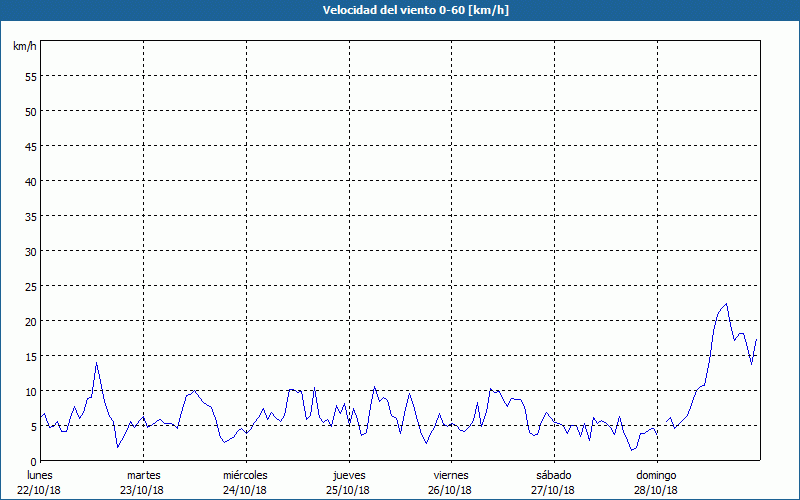Select the 25 y-axis value
The height and width of the screenshot is (500, 800).
(x=31, y=287)
